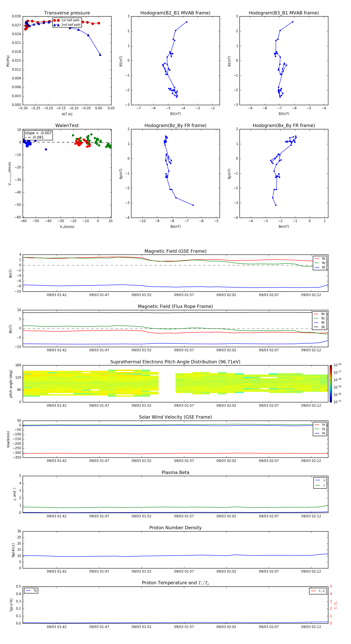The image size is (351, 644).
Task: Click '09/03 02:12' tick under proton temperature plot
Action: coord(311,627)
